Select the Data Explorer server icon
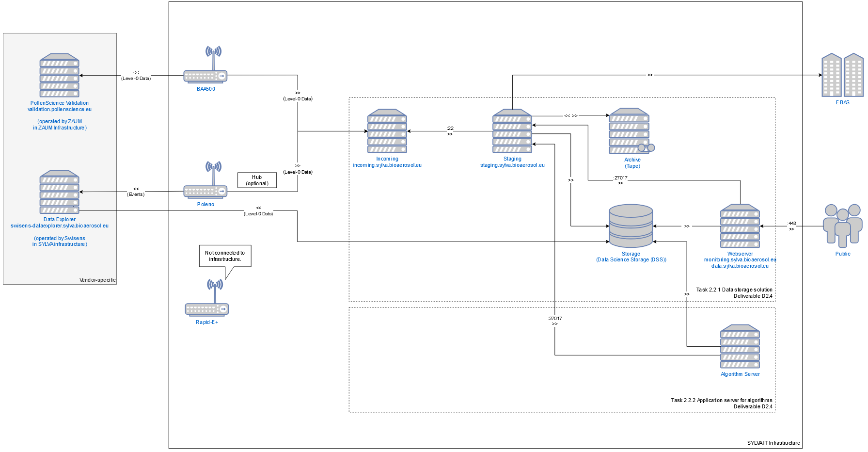Image resolution: width=868 pixels, height=452 pixels. (59, 192)
